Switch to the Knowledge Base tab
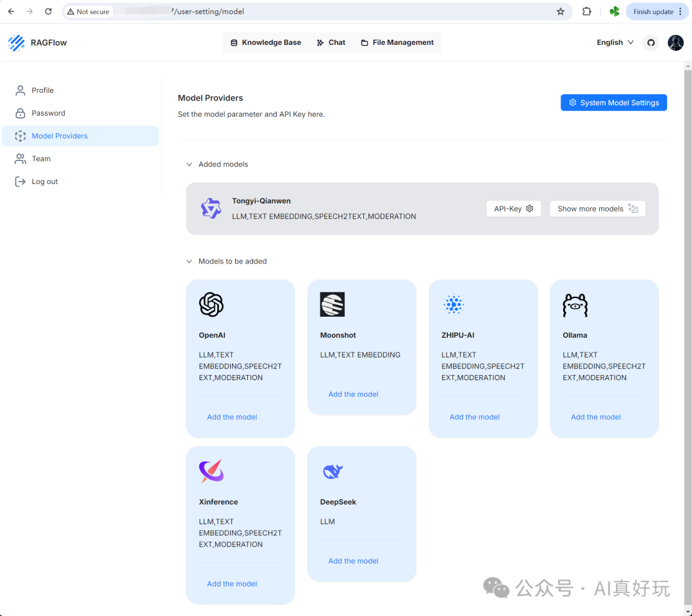 point(265,43)
